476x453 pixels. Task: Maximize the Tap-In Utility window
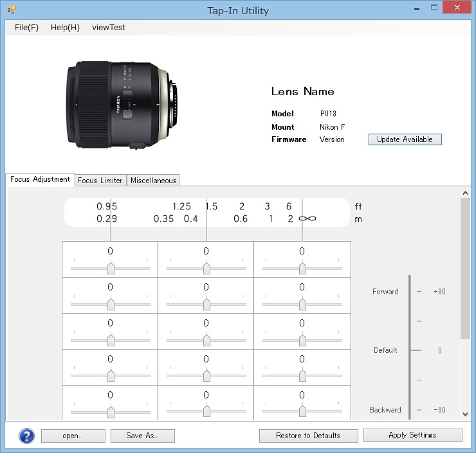point(434,7)
